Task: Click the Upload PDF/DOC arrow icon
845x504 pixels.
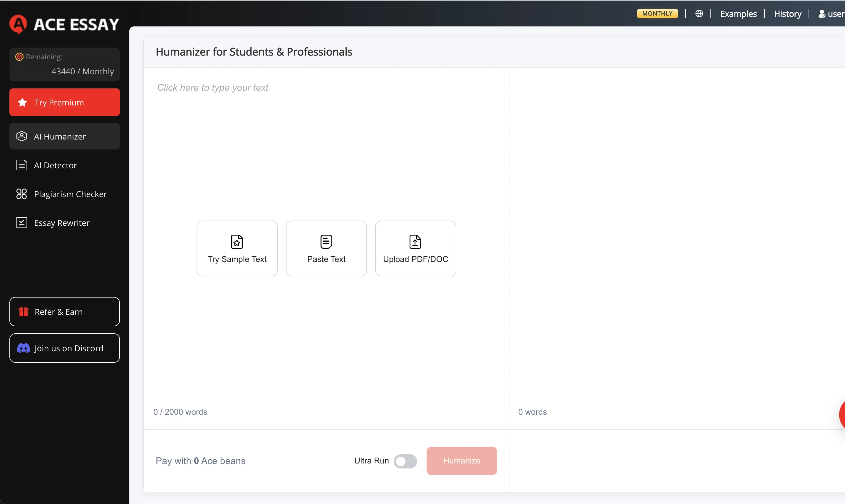Action: (x=415, y=241)
